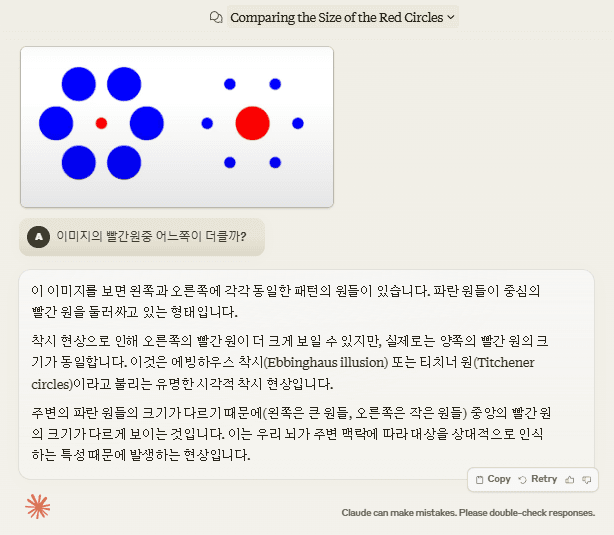Click the chat bubbles icon beside the title
This screenshot has height=535, width=614.
[x=215, y=17]
